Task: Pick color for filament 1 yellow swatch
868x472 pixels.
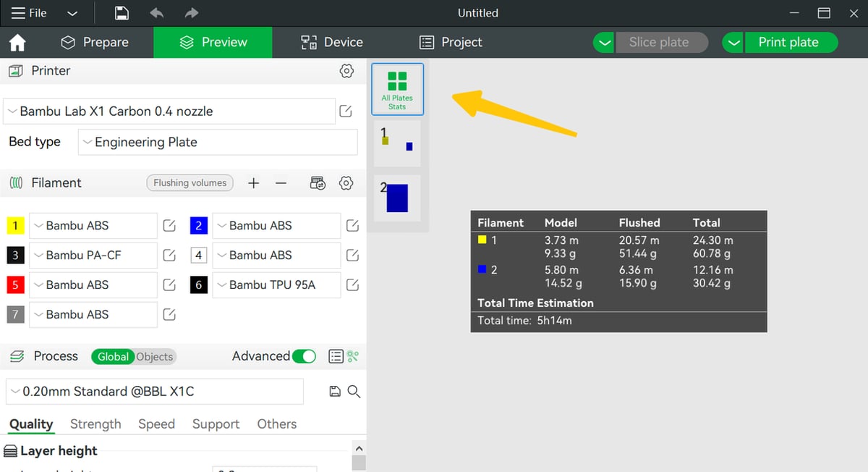Action: click(15, 226)
